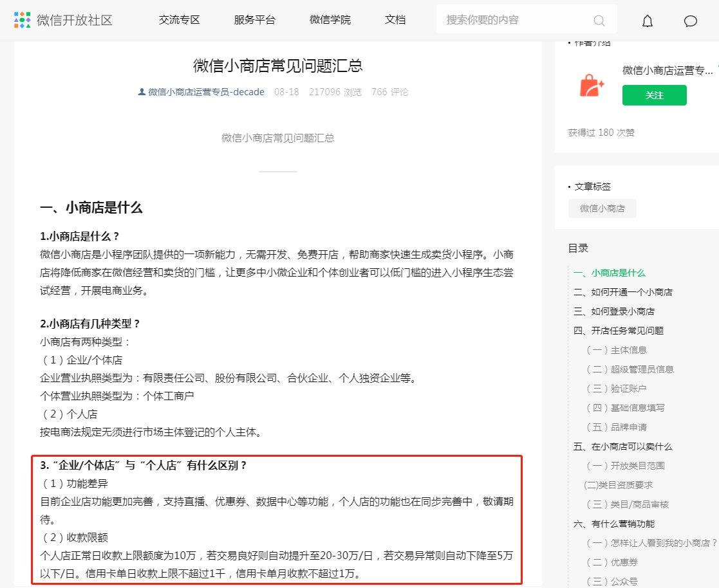Jump to 四、开店任务常见问题 in the contents
The height and width of the screenshot is (588, 719).
[618, 331]
